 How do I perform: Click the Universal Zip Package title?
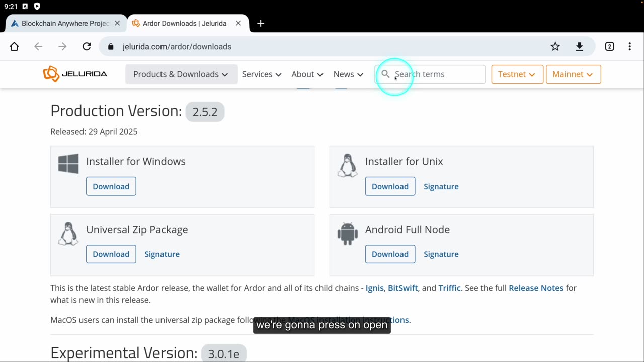point(137,230)
